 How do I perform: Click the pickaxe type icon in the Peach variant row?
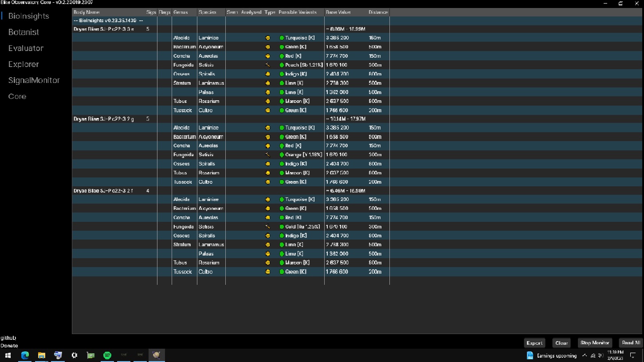pyautogui.click(x=267, y=65)
